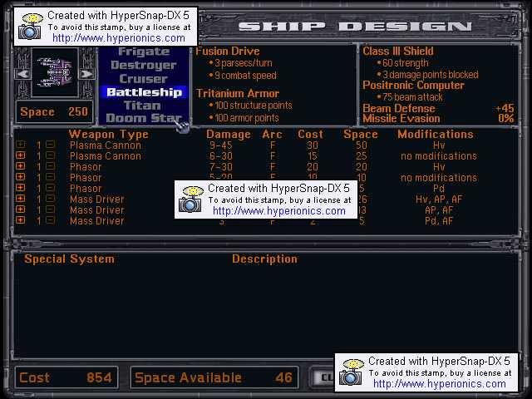Click the Space 250 readout
Image resolution: width=532 pixels, height=399 pixels.
tap(54, 111)
